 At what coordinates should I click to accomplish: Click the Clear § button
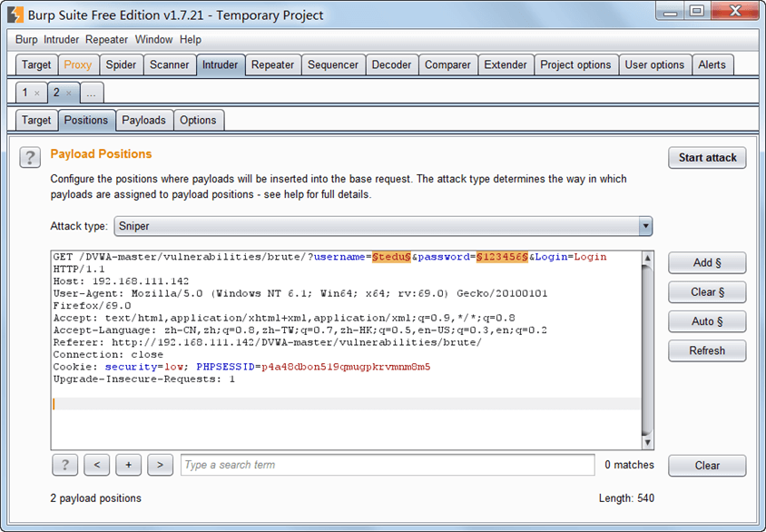[x=707, y=292]
